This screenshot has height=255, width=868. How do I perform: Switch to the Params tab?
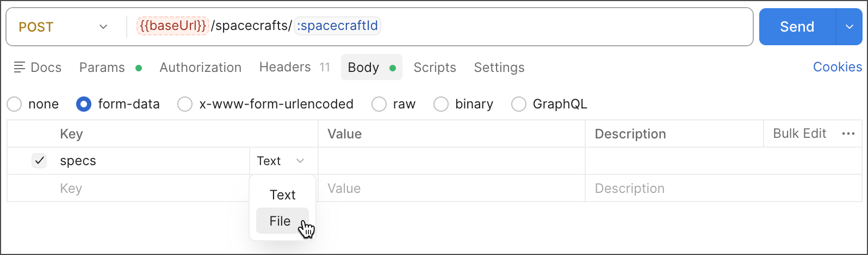pos(102,68)
